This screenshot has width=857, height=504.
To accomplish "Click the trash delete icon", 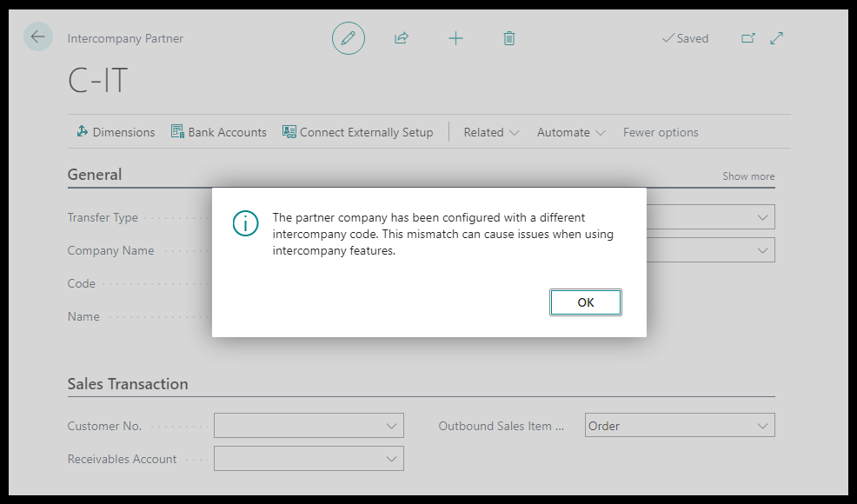I will (508, 38).
